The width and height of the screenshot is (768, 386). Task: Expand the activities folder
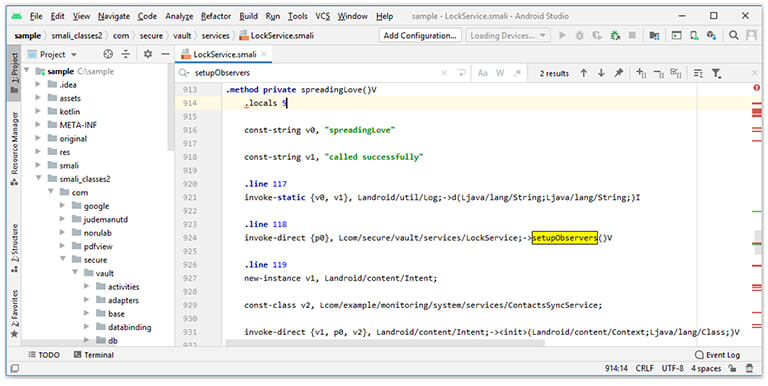[87, 287]
